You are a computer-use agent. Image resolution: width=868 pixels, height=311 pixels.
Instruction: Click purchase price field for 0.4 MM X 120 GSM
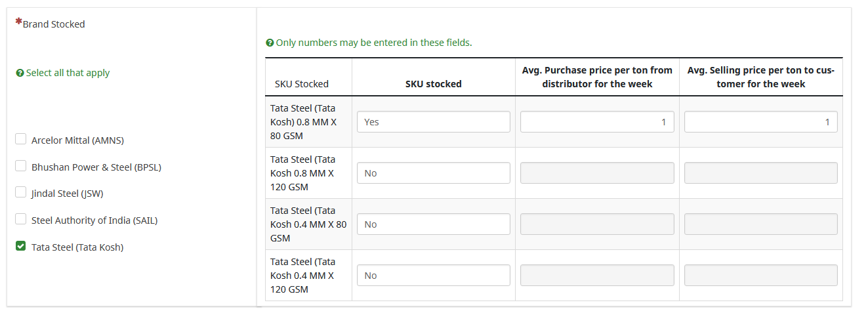(597, 276)
